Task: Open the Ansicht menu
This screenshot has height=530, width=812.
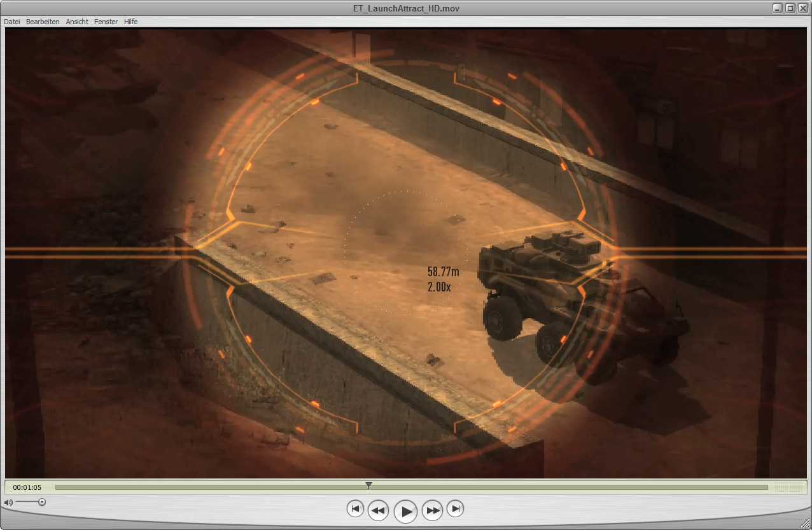Action: 77,22
